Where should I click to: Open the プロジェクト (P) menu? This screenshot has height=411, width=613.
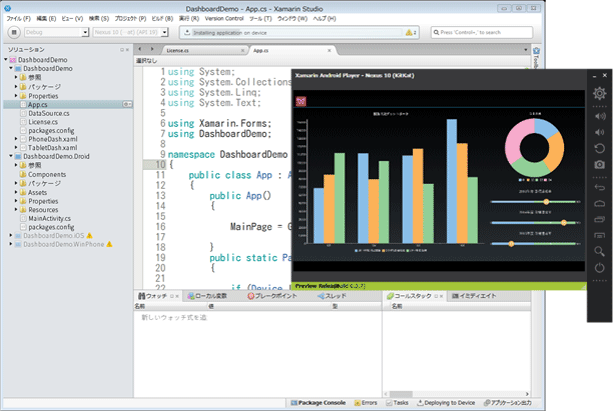coord(130,18)
